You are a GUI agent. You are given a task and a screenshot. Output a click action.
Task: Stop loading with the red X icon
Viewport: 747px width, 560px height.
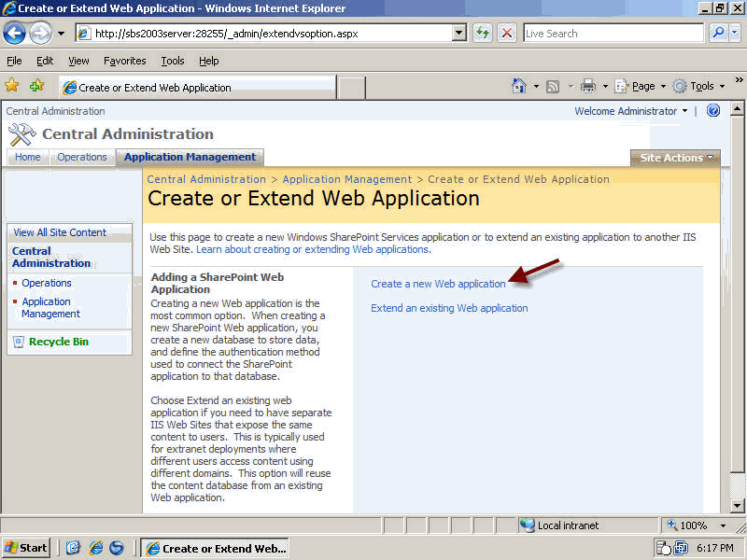pos(507,34)
